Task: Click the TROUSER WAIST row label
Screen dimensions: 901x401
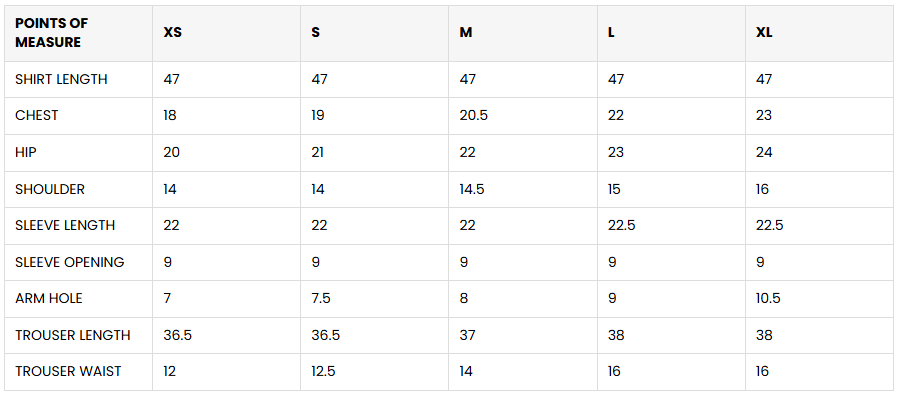Action: pyautogui.click(x=68, y=371)
